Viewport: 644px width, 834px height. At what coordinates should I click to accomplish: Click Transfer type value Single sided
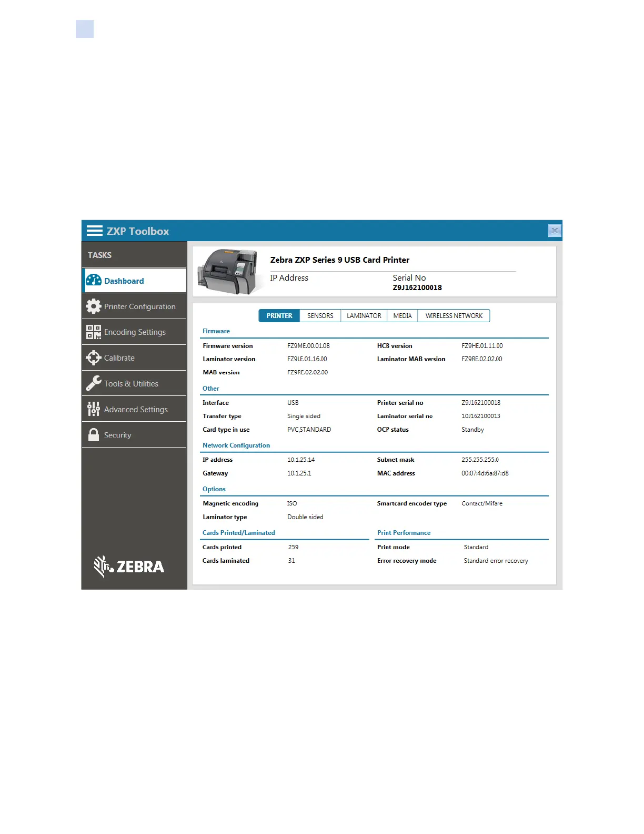pos(304,416)
